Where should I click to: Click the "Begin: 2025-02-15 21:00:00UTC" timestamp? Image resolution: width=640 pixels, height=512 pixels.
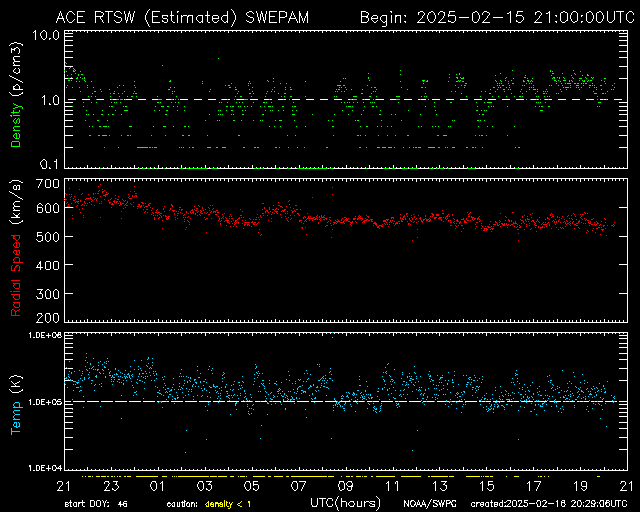497,18
